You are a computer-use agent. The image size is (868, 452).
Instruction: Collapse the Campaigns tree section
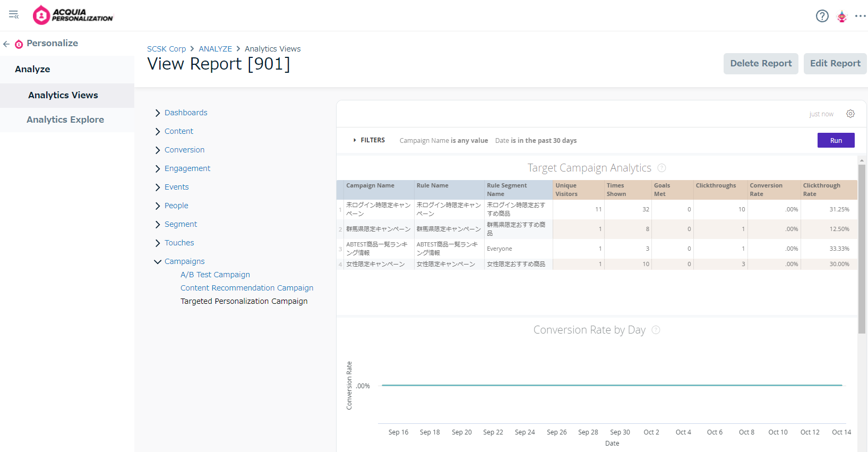[158, 262]
